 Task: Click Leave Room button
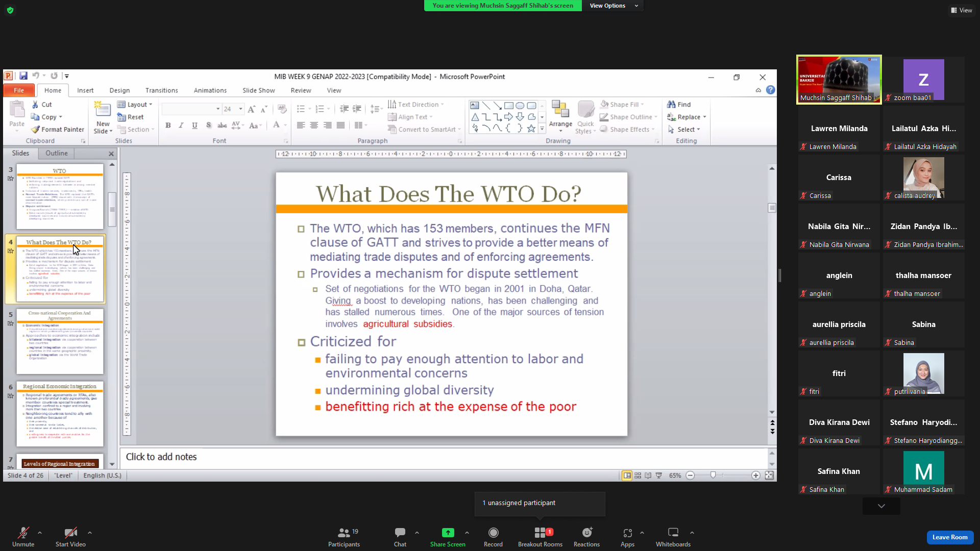click(950, 537)
